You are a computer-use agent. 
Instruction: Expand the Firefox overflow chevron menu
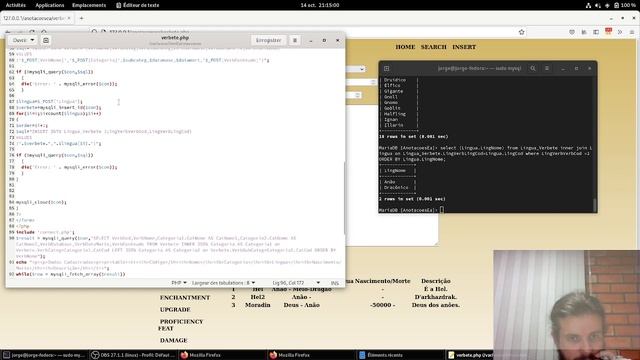click(x=620, y=32)
